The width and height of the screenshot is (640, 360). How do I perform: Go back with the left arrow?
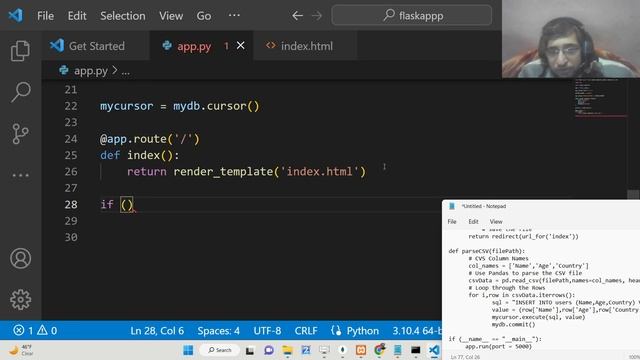(297, 16)
